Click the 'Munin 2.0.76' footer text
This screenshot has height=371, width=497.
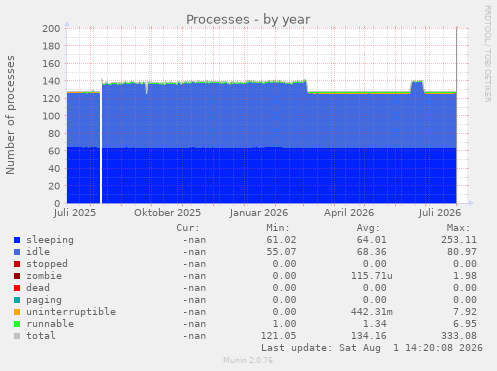point(248,360)
